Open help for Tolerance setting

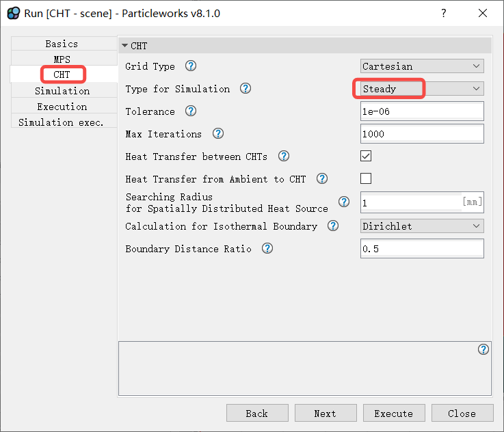click(x=191, y=111)
